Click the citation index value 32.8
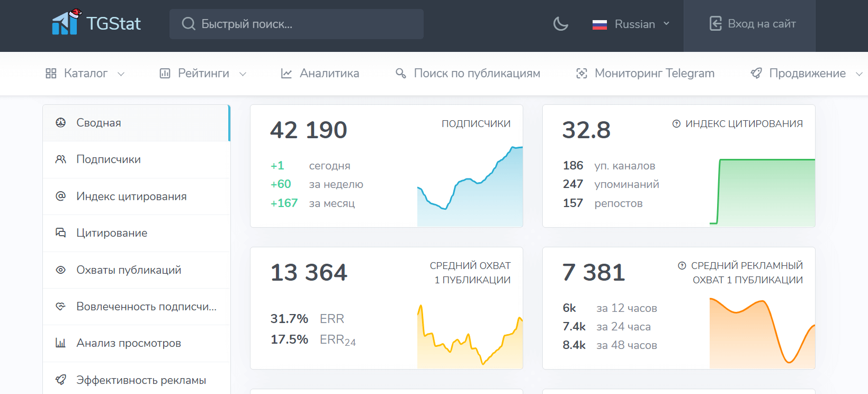This screenshot has height=394, width=868. [586, 130]
